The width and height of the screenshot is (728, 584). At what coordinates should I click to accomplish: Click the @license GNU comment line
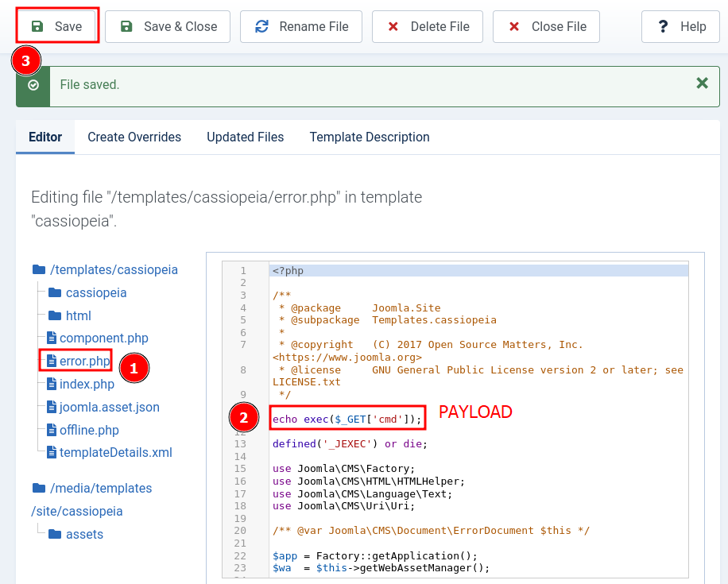tap(478, 376)
